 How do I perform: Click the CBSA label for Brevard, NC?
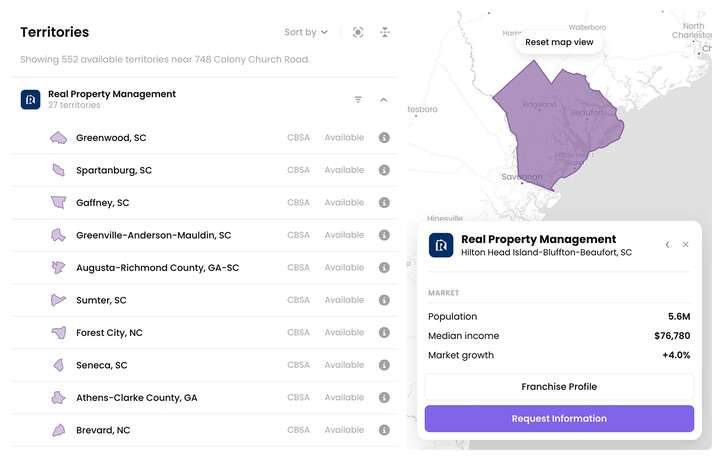298,430
